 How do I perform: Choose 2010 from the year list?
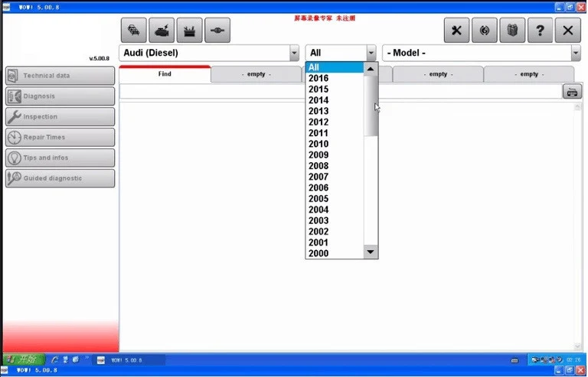pyautogui.click(x=335, y=144)
